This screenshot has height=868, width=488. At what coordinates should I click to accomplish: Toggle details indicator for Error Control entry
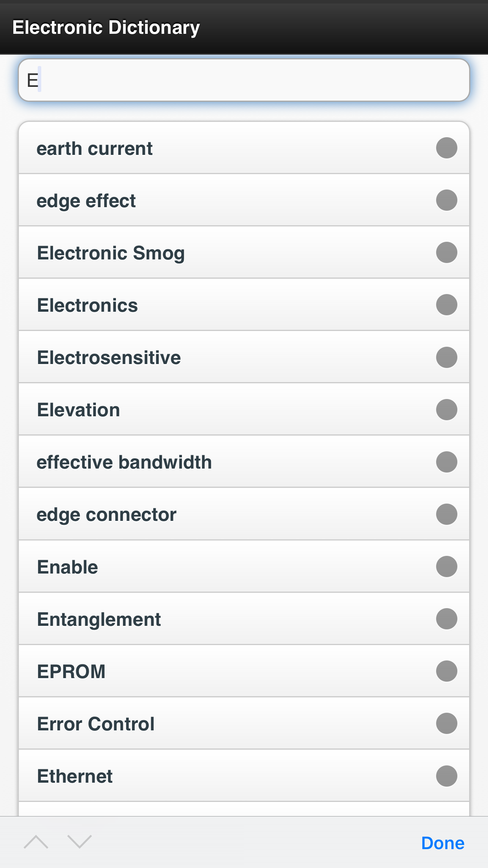pyautogui.click(x=446, y=723)
